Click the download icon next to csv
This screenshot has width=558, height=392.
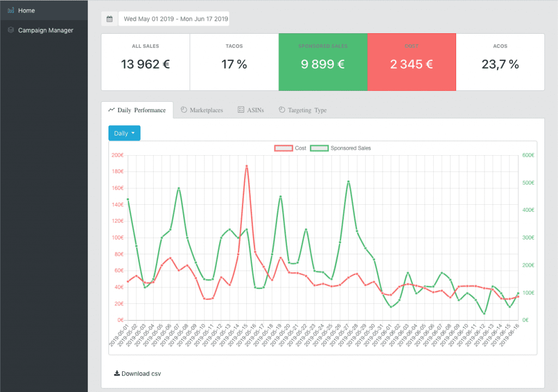click(117, 373)
